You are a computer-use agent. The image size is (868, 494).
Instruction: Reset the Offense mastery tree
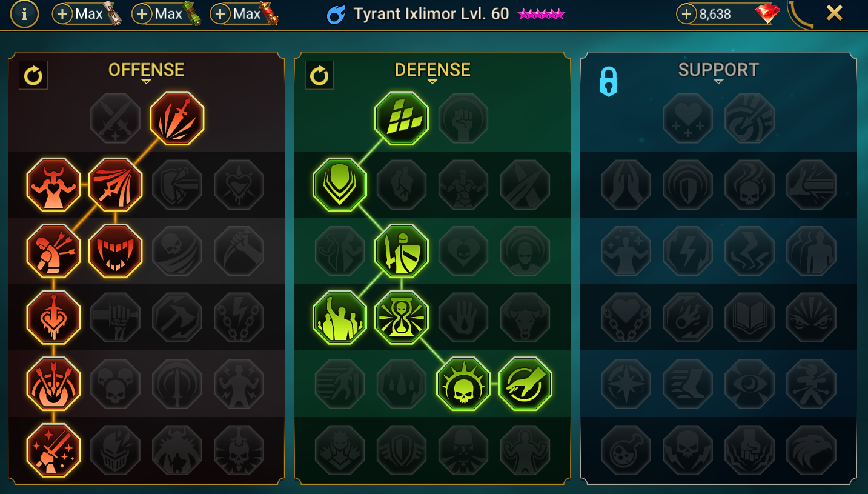point(33,76)
